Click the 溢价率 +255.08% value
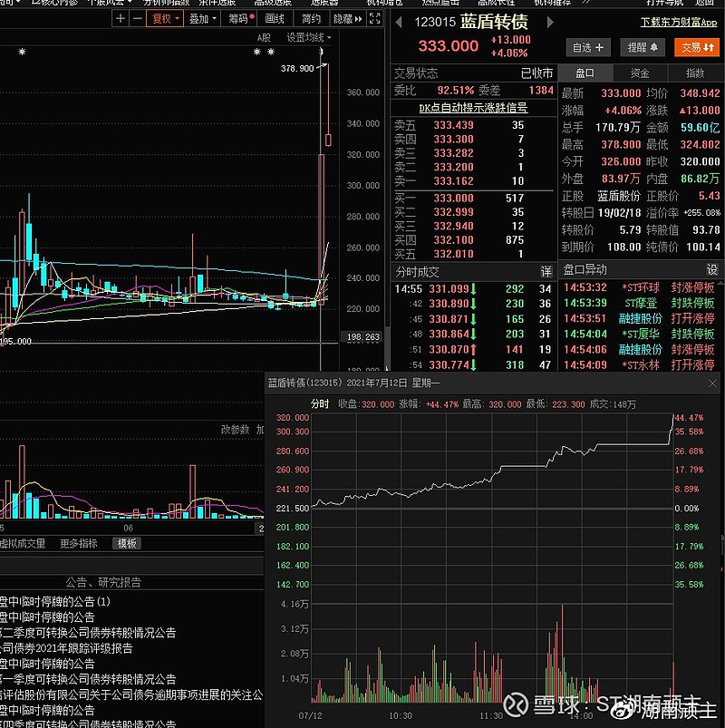The width and height of the screenshot is (725, 728). (701, 213)
